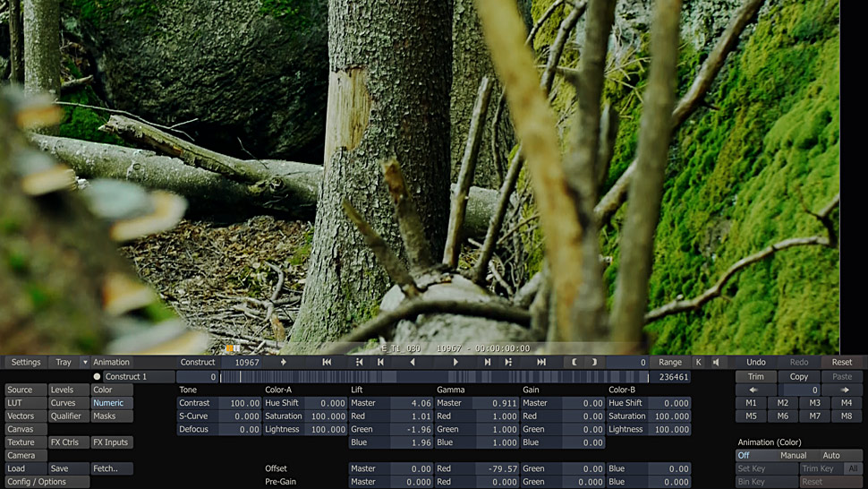868x489 pixels.
Task: Mute audio with the speaker icon
Action: point(716,362)
